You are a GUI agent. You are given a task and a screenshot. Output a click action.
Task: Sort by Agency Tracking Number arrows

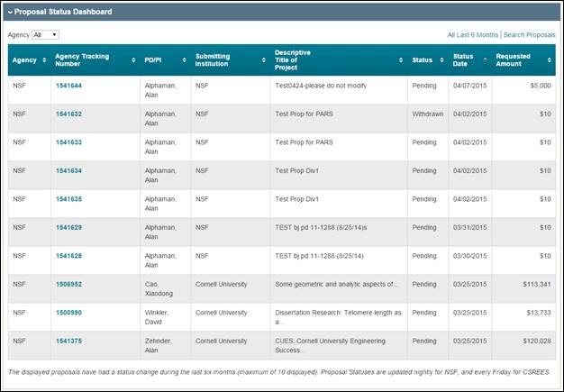click(x=133, y=60)
